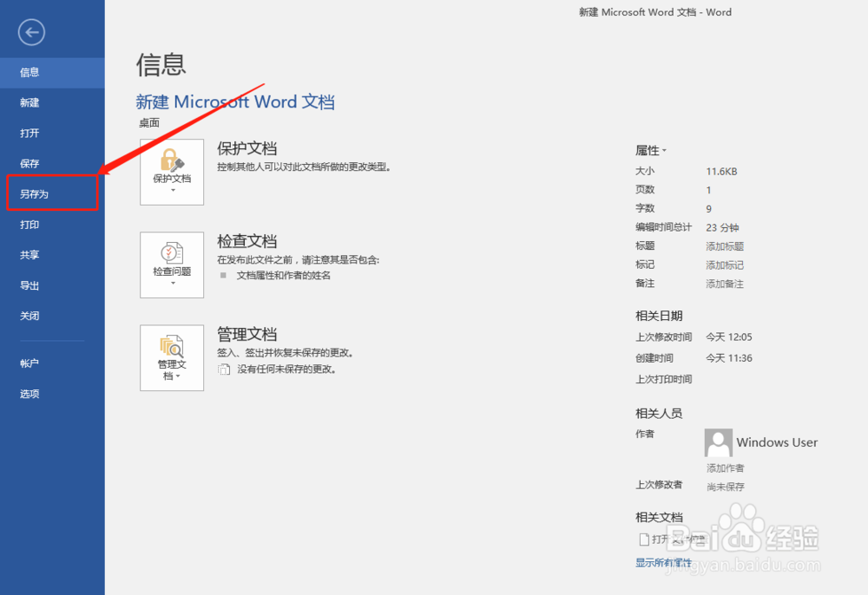This screenshot has height=595, width=868.
Task: Click 添加备注 field
Action: [725, 284]
